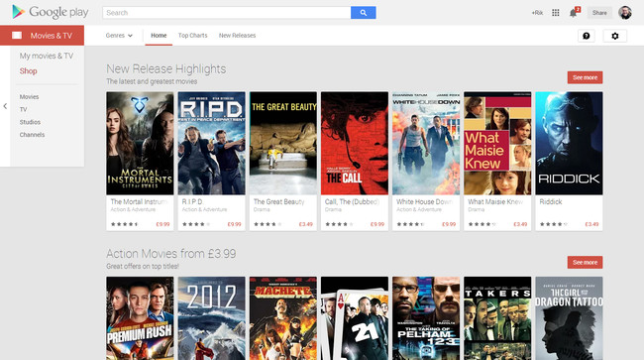
Task: Open The Great Beauty poster
Action: pos(283,143)
